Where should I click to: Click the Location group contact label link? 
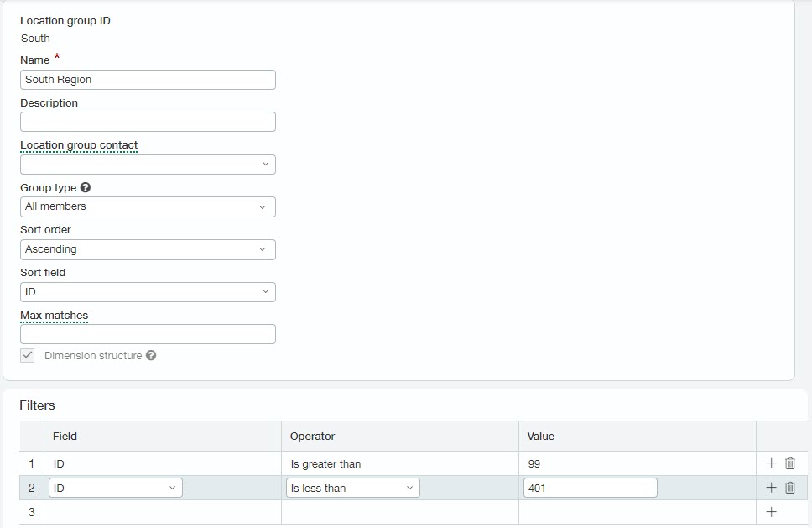pyautogui.click(x=78, y=145)
